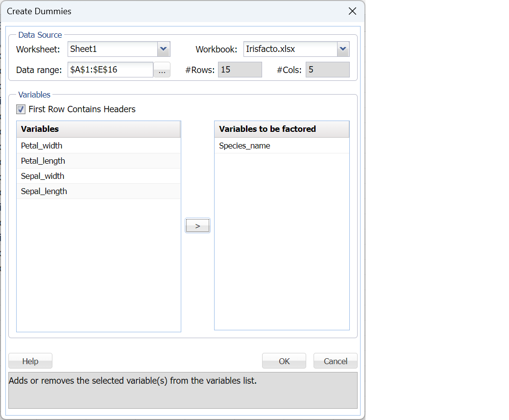The width and height of the screenshot is (509, 420).
Task: Click the #Cols value field showing 5
Action: 327,70
